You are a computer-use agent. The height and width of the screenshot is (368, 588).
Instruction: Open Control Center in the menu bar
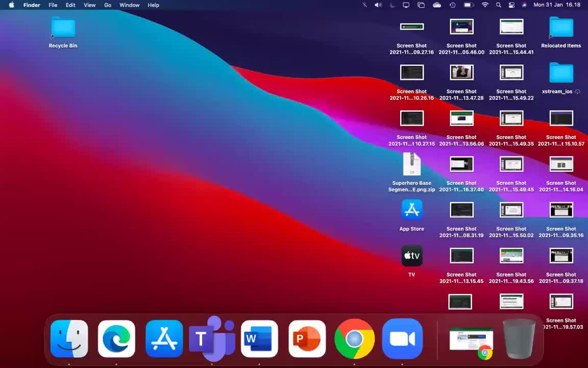511,5
